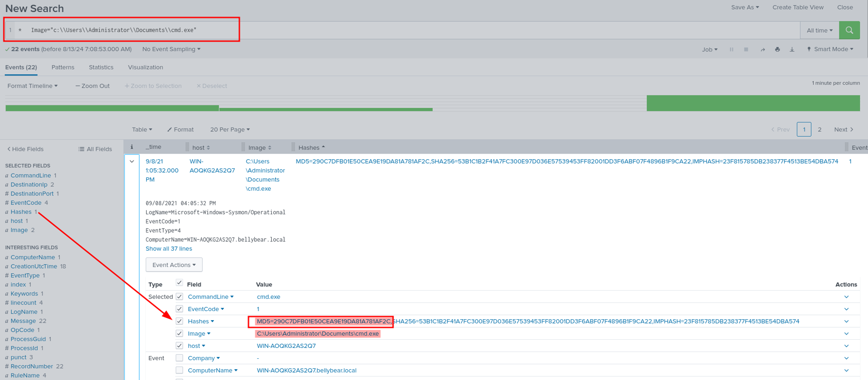868x380 pixels.
Task: Expand the Smart Mode dropdown
Action: (x=830, y=49)
